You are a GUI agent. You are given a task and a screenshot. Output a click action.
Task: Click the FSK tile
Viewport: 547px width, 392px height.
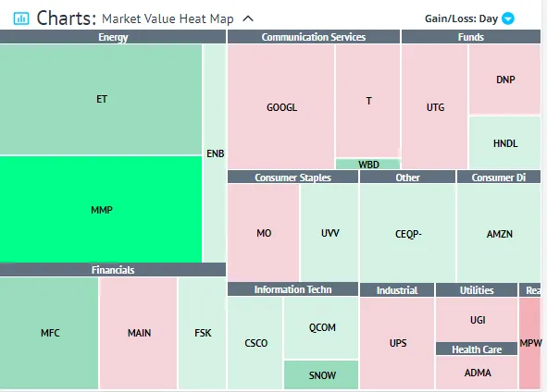coord(202,333)
